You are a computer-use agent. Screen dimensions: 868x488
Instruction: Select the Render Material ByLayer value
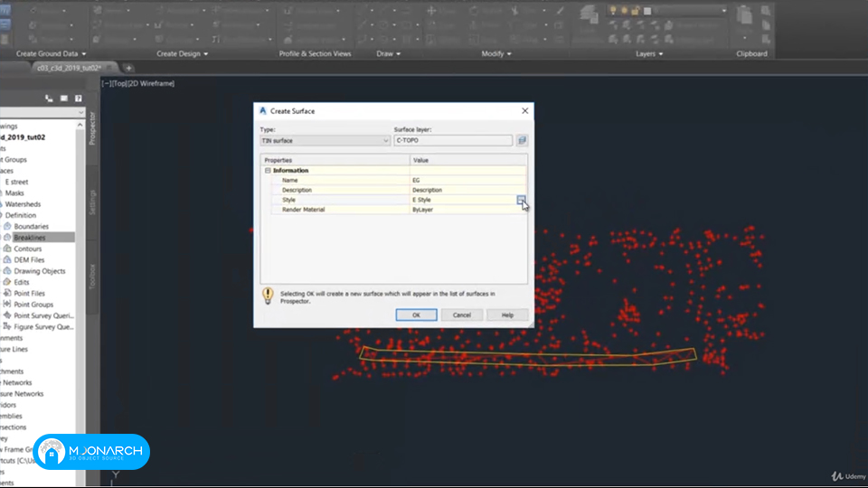[x=467, y=210]
